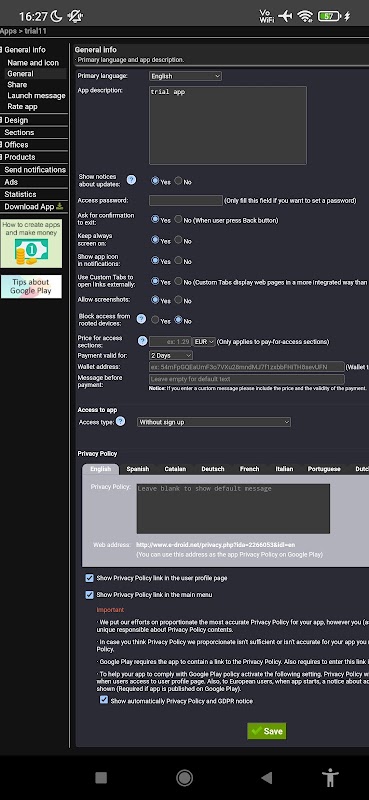Expand the Design sidebar section
The image size is (369, 800).
tap(2, 120)
